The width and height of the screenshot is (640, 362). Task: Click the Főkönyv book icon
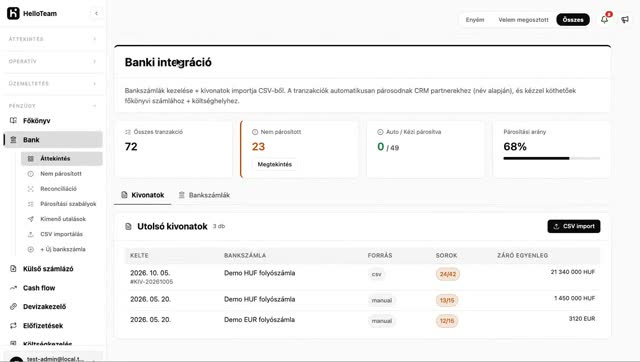[x=13, y=120]
